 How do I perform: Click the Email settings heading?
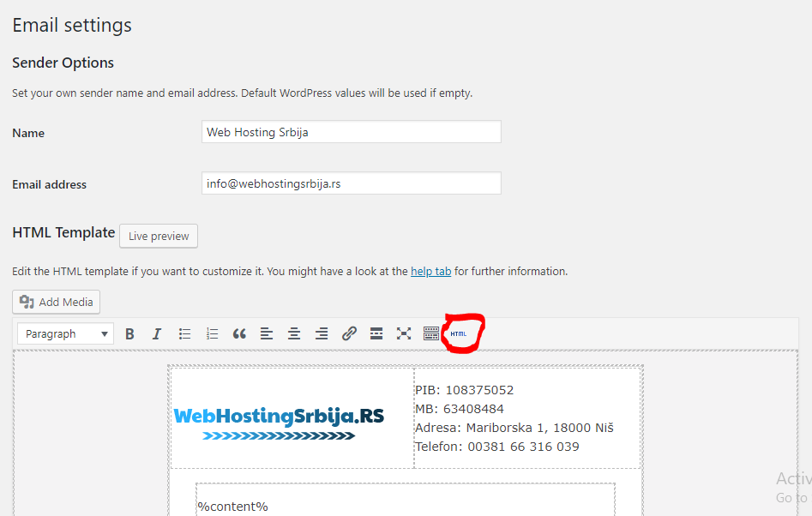point(72,26)
